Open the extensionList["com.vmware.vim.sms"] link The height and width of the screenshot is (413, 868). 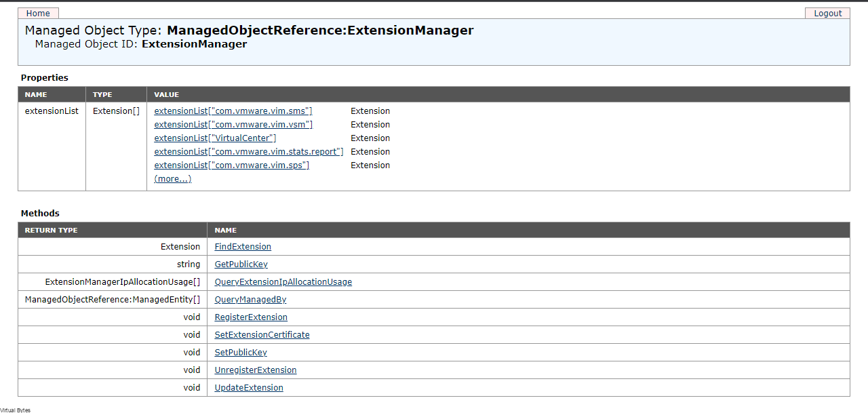pos(233,111)
